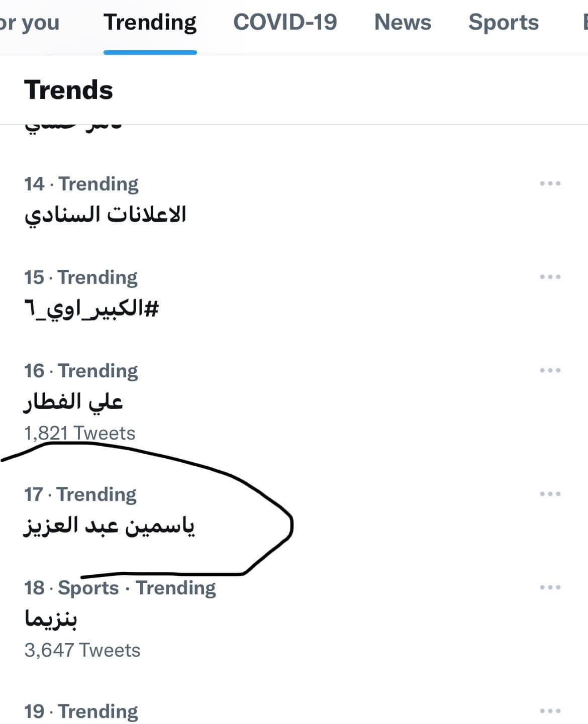The image size is (588, 724).
Task: Click the 3,647 Tweets count
Action: [x=82, y=650]
